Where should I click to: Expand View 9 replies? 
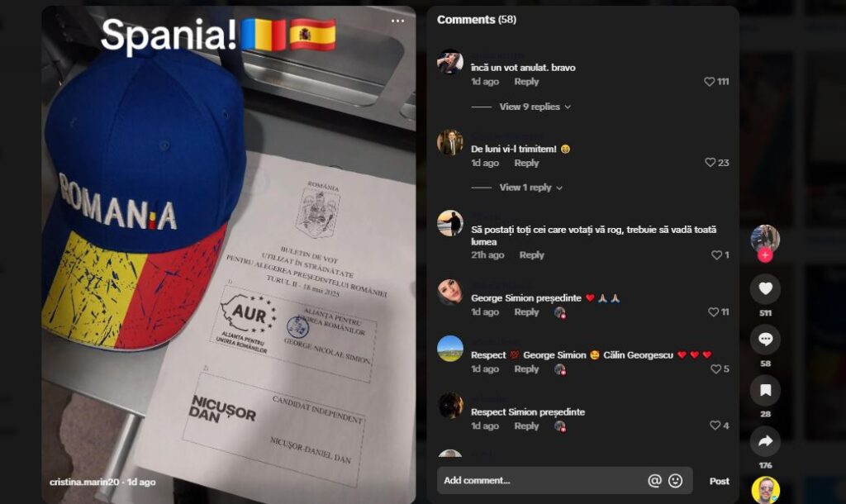pyautogui.click(x=535, y=107)
